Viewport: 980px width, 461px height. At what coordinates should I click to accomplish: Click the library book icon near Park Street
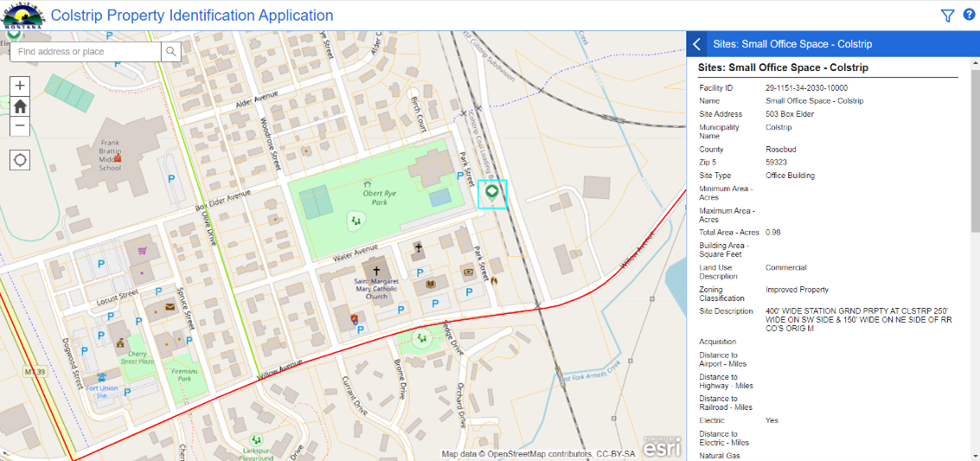430,285
